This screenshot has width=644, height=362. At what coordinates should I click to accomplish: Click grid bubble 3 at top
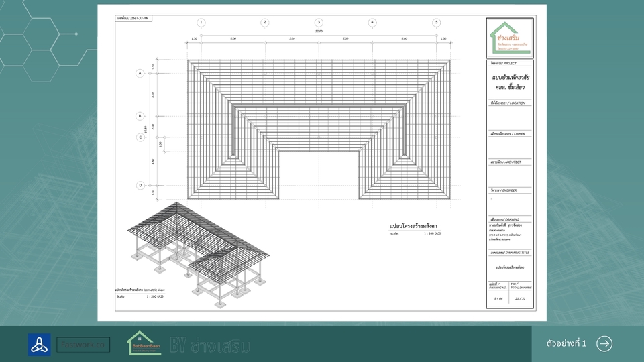[x=319, y=23]
